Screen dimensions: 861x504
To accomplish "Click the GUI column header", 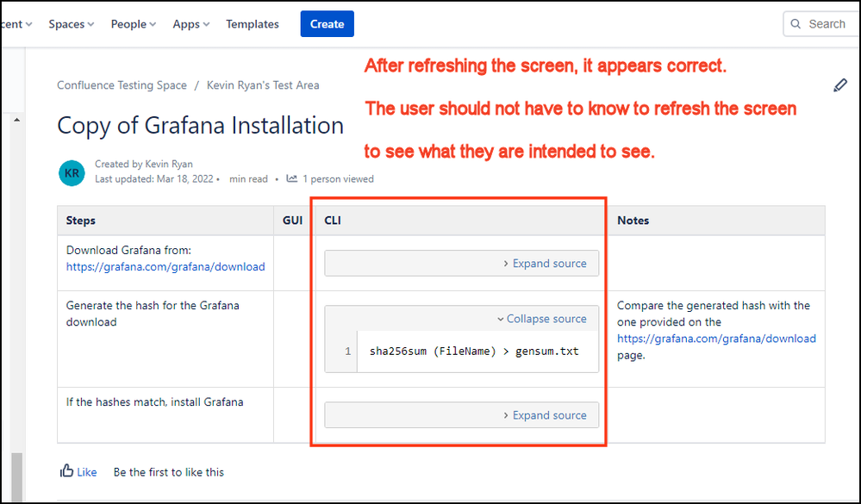I will coord(293,221).
